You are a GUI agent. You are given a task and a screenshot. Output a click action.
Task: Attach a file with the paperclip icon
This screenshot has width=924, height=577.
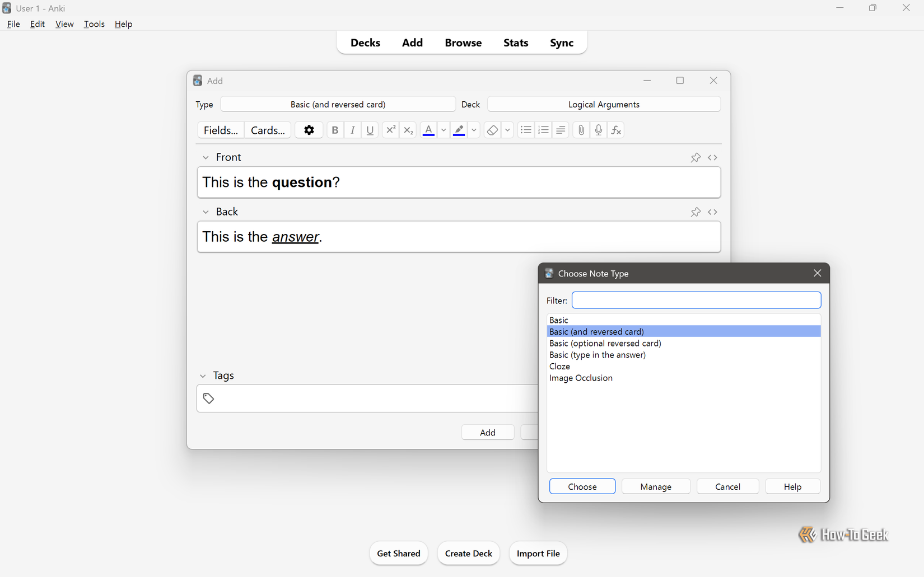click(581, 130)
